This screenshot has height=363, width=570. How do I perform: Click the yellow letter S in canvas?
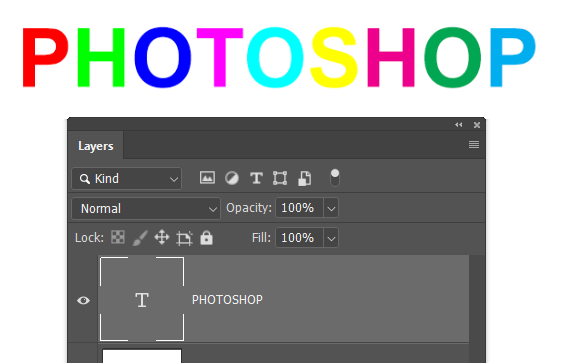point(333,57)
